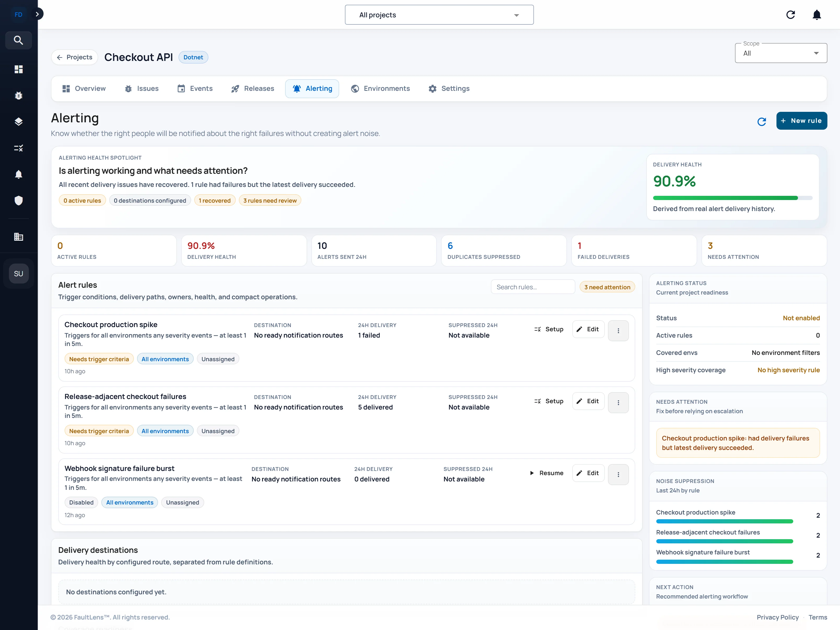The height and width of the screenshot is (630, 840).
Task: Edit the Release-adjacent checkout failures rule
Action: click(588, 401)
